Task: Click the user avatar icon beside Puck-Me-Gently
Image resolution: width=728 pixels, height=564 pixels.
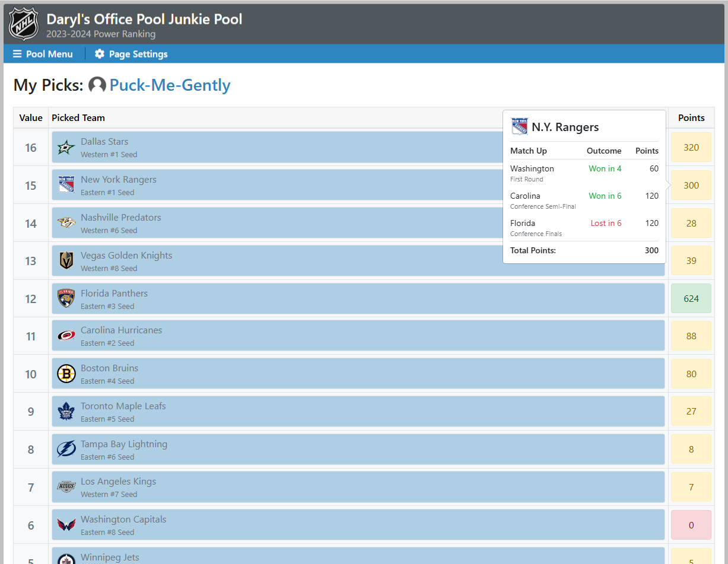Action: pyautogui.click(x=97, y=85)
